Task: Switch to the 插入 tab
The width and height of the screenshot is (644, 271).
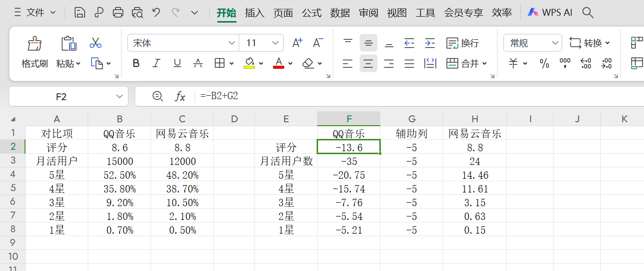Action: pyautogui.click(x=255, y=13)
